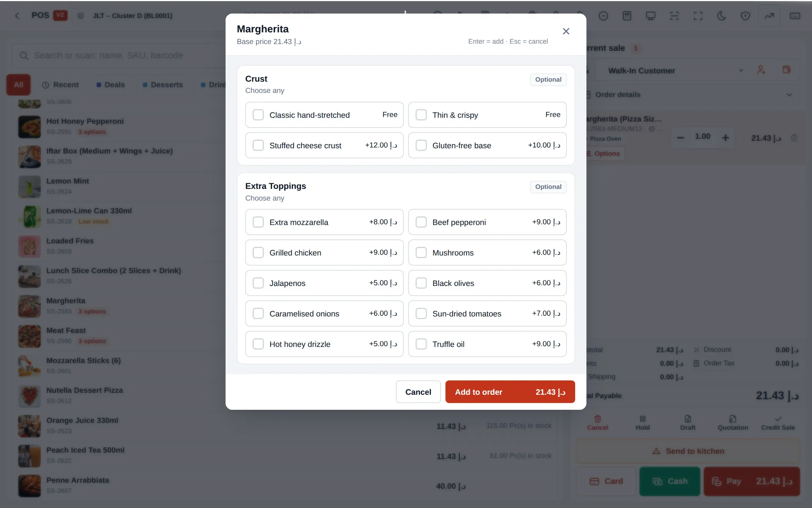This screenshot has width=812, height=508.
Task: Select the Truffle oil topping checkbox
Action: [421, 344]
